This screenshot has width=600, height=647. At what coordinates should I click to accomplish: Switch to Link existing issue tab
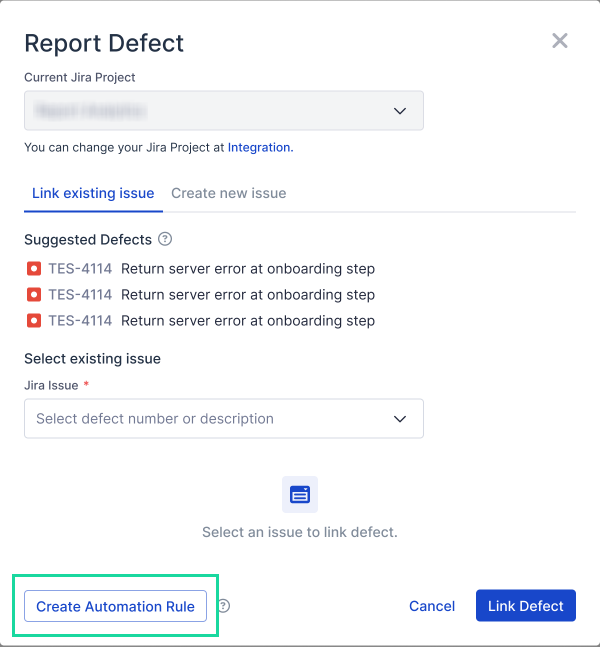(93, 193)
